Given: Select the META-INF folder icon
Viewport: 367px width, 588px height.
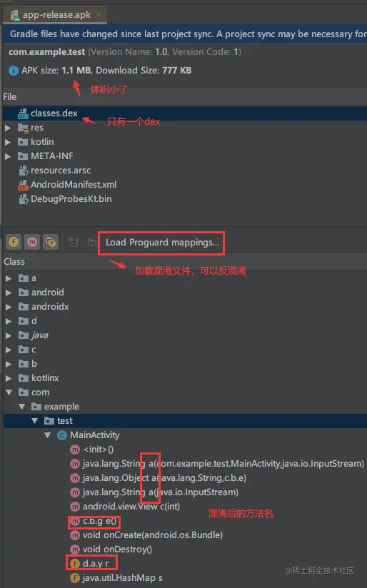Looking at the screenshot, I should click(23, 156).
